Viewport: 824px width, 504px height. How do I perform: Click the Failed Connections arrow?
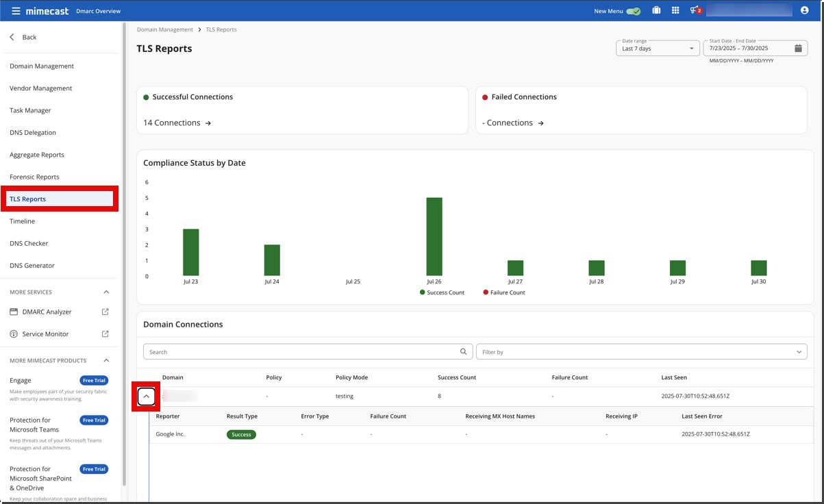pyautogui.click(x=540, y=123)
